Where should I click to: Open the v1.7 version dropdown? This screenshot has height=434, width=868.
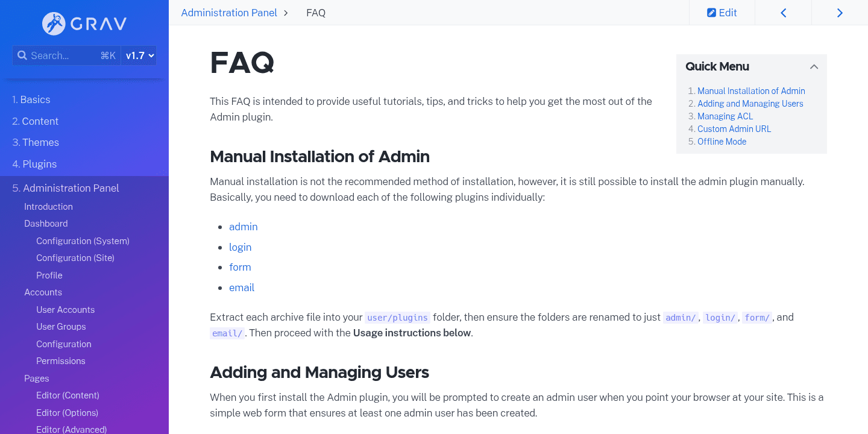[138, 55]
